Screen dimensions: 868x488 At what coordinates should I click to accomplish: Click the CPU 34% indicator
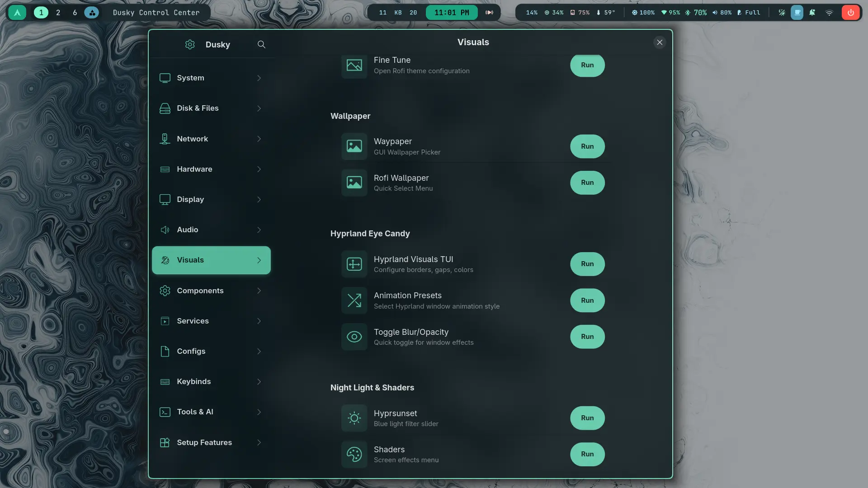(554, 13)
